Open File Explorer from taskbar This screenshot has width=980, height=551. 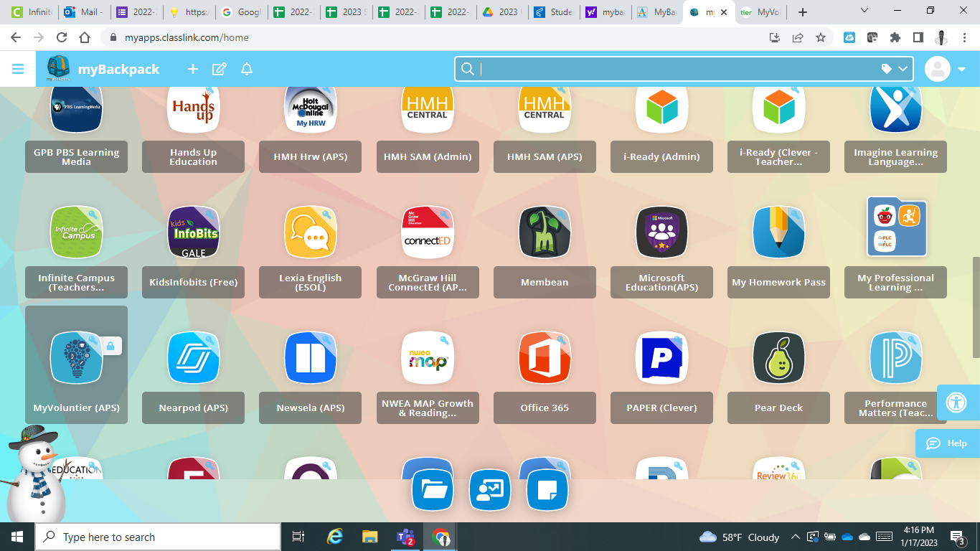coord(369,537)
